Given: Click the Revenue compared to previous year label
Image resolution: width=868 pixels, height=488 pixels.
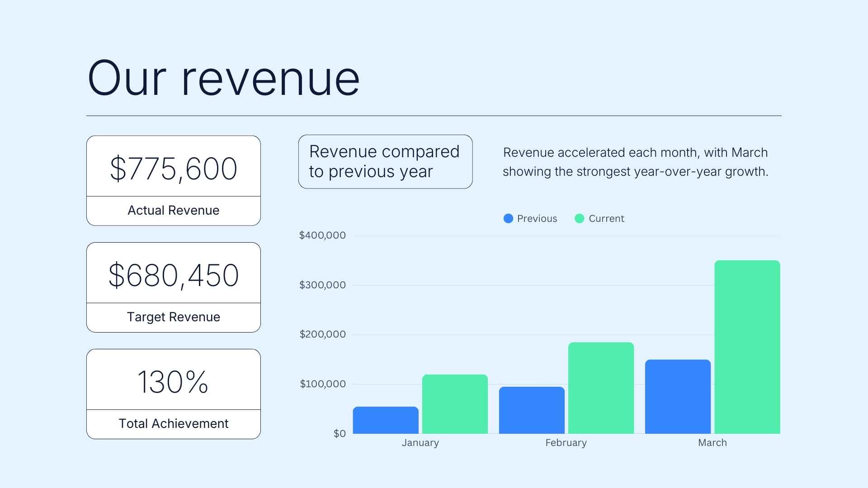Looking at the screenshot, I should coord(385,161).
